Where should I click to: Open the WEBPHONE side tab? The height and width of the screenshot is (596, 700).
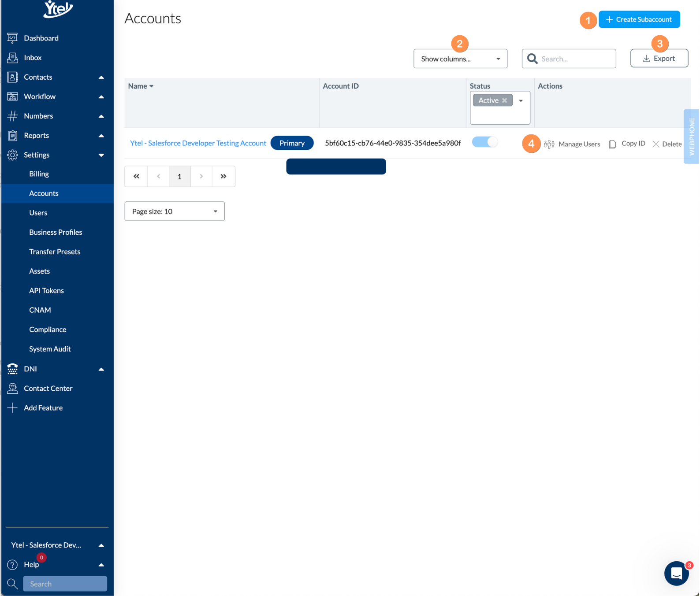click(x=691, y=137)
